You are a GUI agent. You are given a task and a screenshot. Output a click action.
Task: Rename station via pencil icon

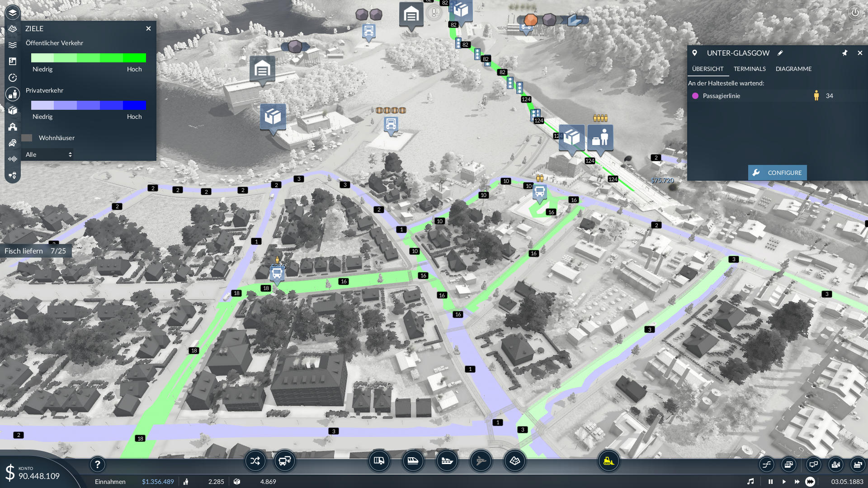(780, 53)
